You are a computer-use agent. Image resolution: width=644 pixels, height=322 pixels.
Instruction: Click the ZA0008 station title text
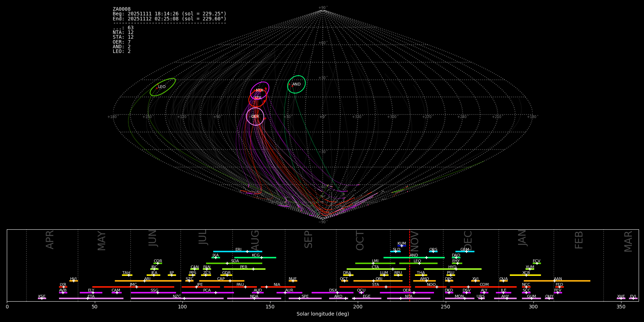pos(122,9)
